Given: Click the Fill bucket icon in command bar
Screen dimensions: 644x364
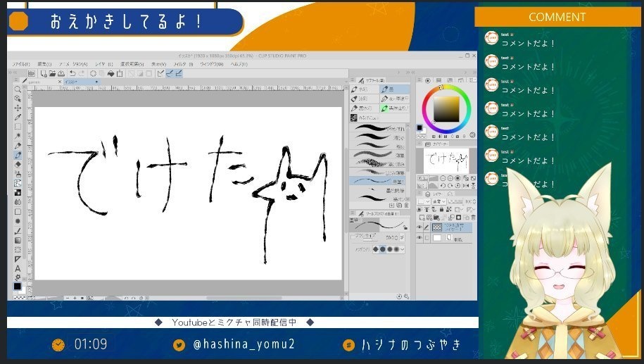Looking at the screenshot, I should click(x=111, y=73).
